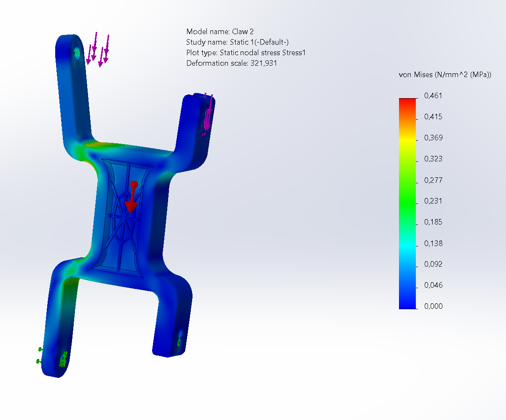Select the purple force arrows on upper-right arm
Viewport: 506px width, 420px height.
point(207,114)
